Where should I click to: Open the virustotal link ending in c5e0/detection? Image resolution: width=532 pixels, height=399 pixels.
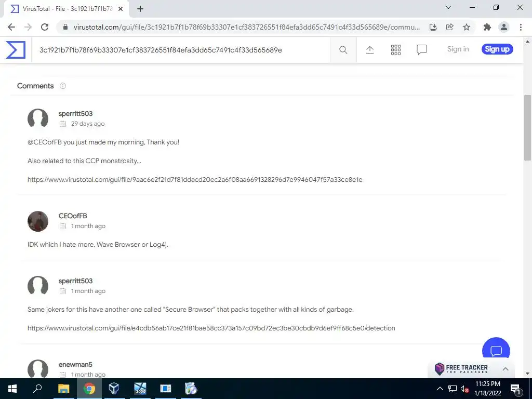pyautogui.click(x=211, y=328)
